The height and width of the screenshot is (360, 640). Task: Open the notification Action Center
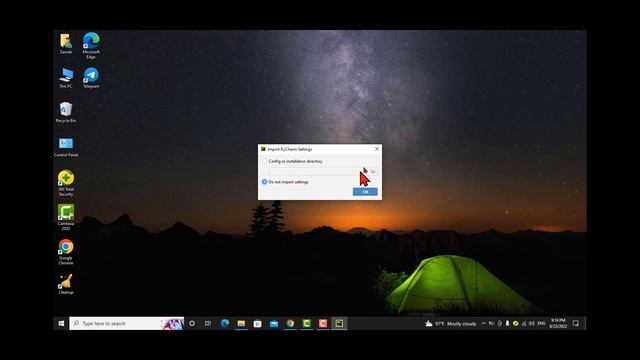[576, 323]
